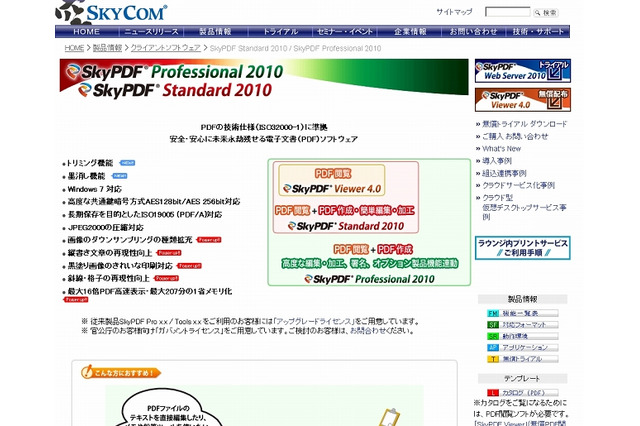
Task: Click the SkyPDF Standard 2010 diagram logo
Action: (x=346, y=226)
